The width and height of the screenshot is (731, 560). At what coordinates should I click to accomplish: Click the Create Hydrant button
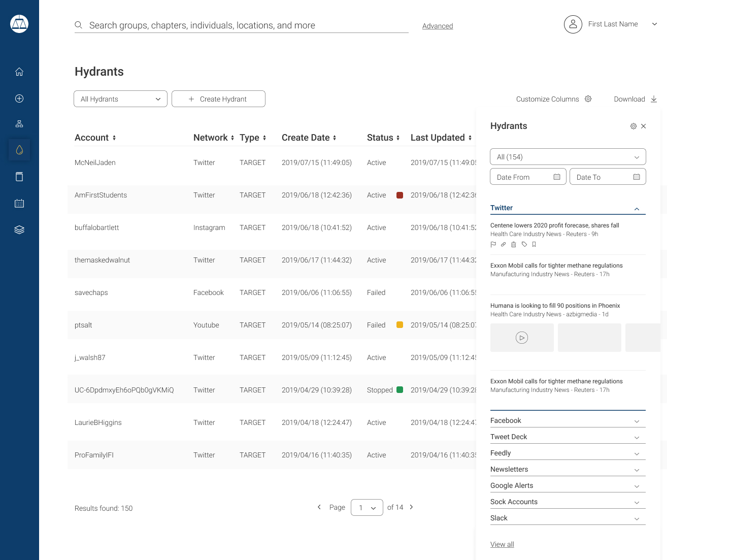(218, 99)
